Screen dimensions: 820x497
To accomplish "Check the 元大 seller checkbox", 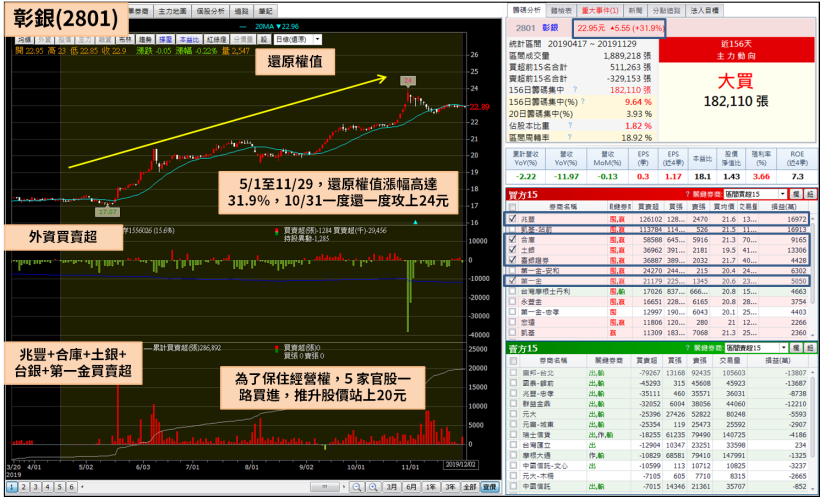I will tap(512, 414).
